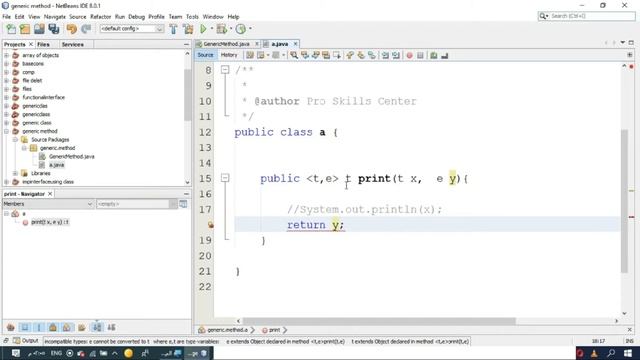Viewport: 640px width, 360px height.
Task: Click the Start Macro Recording red circle icon
Action: (409, 55)
